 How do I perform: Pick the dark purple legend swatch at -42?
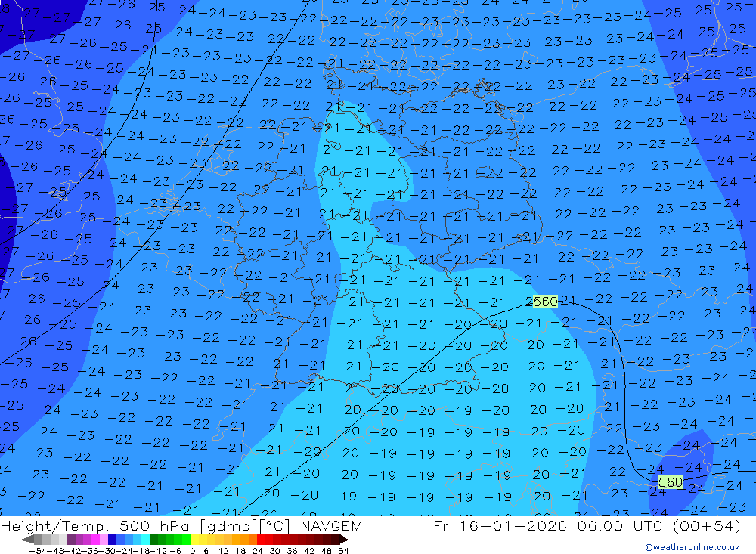pos(71,540)
